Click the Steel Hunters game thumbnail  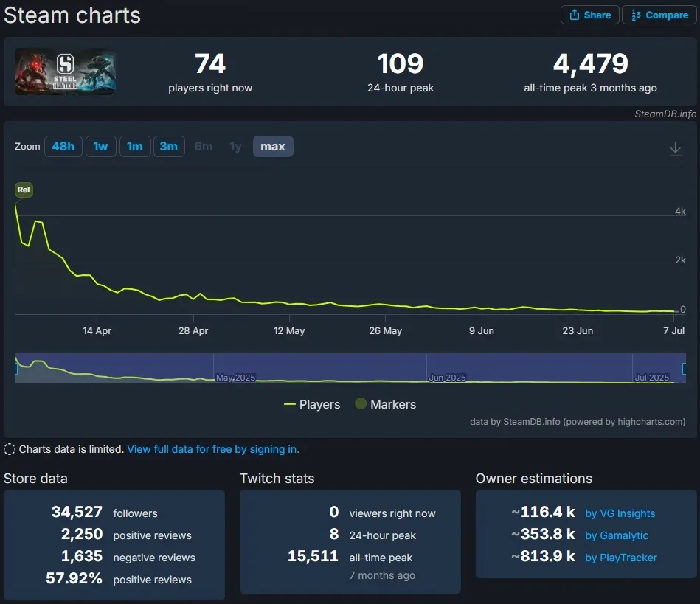[66, 72]
